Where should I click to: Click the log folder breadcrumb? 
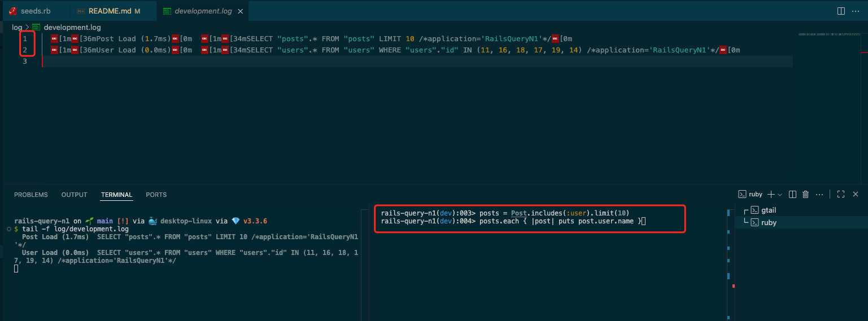tap(17, 27)
